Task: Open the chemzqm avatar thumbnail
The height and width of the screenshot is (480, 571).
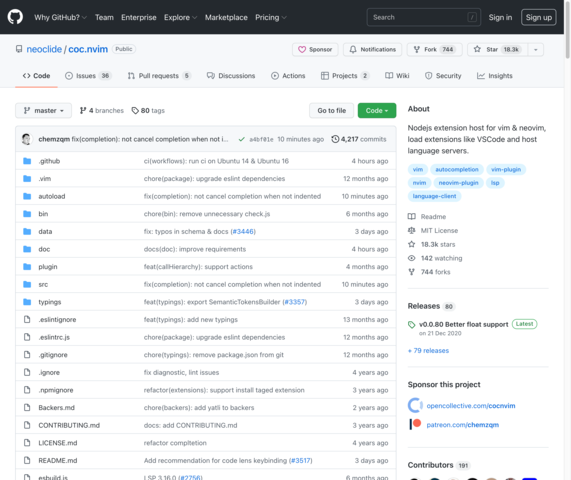Action: pos(27,139)
